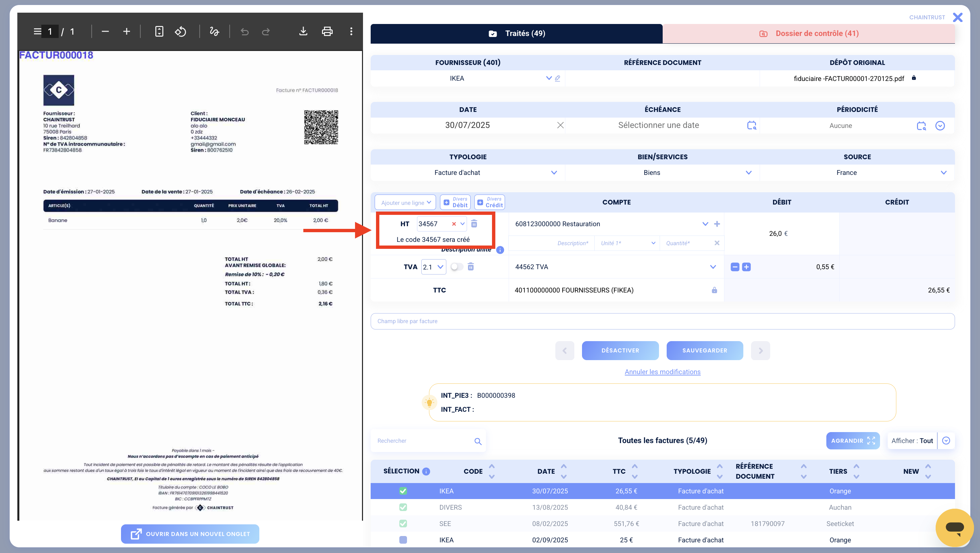This screenshot has width=980, height=553.
Task: Click the Champ libre par facture field
Action: (x=662, y=321)
